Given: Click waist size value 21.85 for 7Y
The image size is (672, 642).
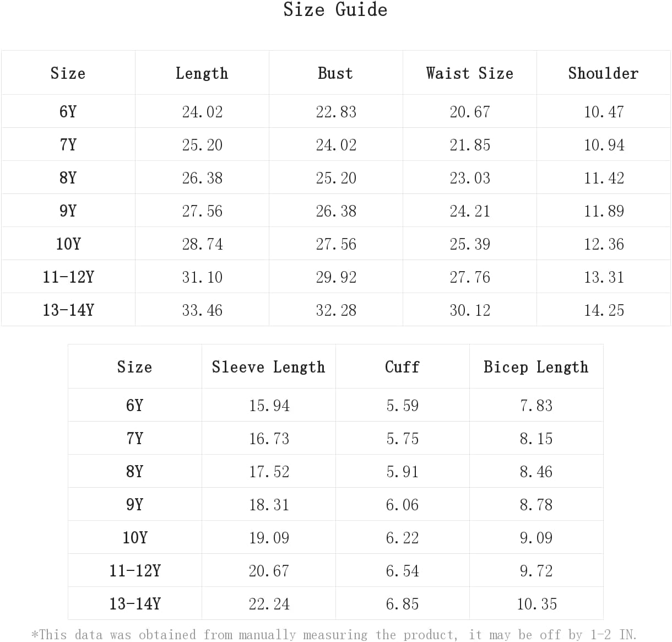Looking at the screenshot, I should pyautogui.click(x=470, y=145).
